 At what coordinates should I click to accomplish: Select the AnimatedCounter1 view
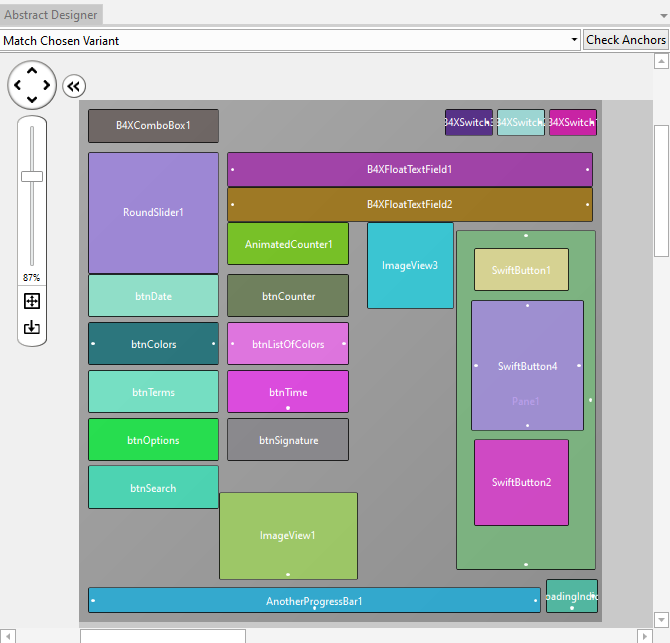click(288, 244)
